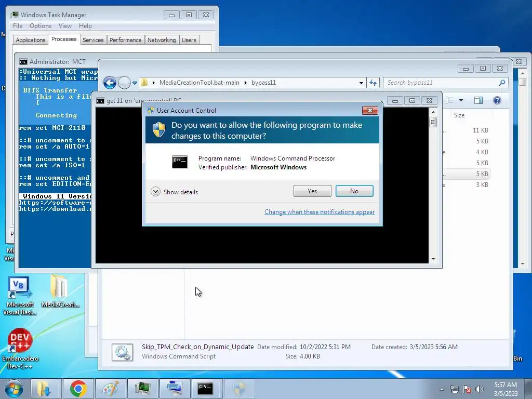Click Skip_TPM_Check_on_Dynamic_Update file icon in details pane
Image resolution: width=532 pixels, height=399 pixels.
click(x=122, y=352)
